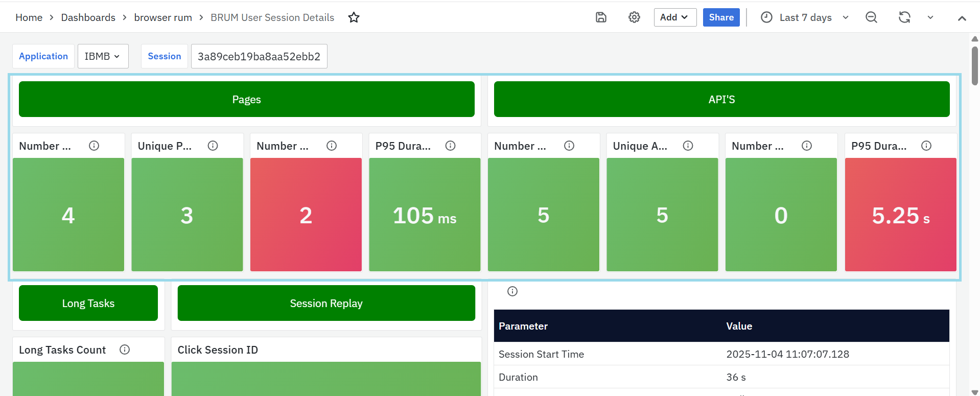Viewport: 980px width, 396px height.
Task: Star this dashboard as favorite
Action: tap(354, 17)
